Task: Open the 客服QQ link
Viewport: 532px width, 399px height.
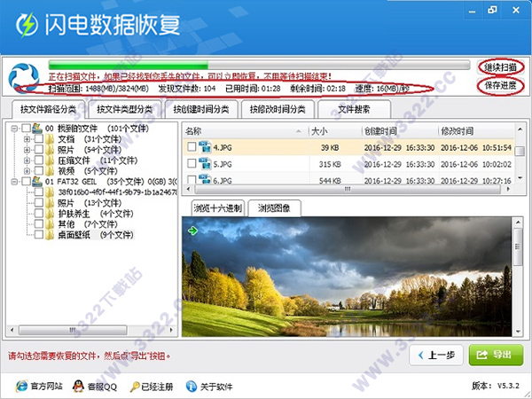Action: [95, 386]
